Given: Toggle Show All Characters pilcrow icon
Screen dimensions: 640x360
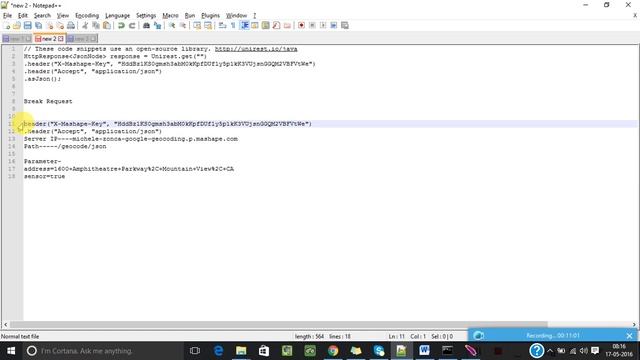Looking at the screenshot, I should point(233,25).
